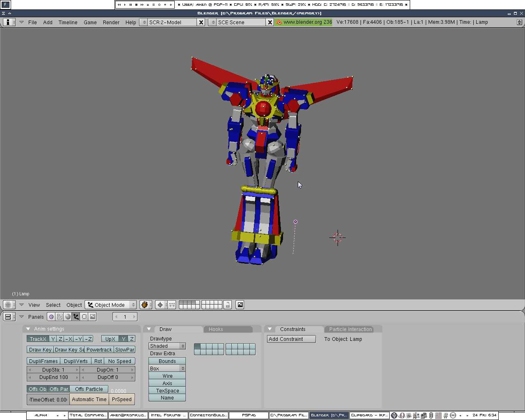This screenshot has width=525, height=420.
Task: Open the Scene context buttons icon
Action: pyautogui.click(x=93, y=317)
